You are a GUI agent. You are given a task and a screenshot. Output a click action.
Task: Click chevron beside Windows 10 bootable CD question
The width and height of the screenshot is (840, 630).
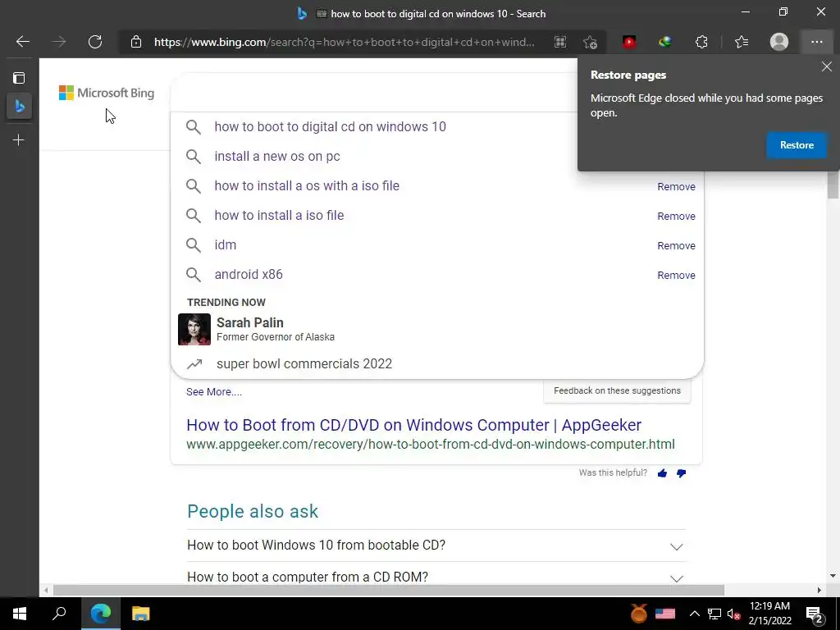(676, 547)
